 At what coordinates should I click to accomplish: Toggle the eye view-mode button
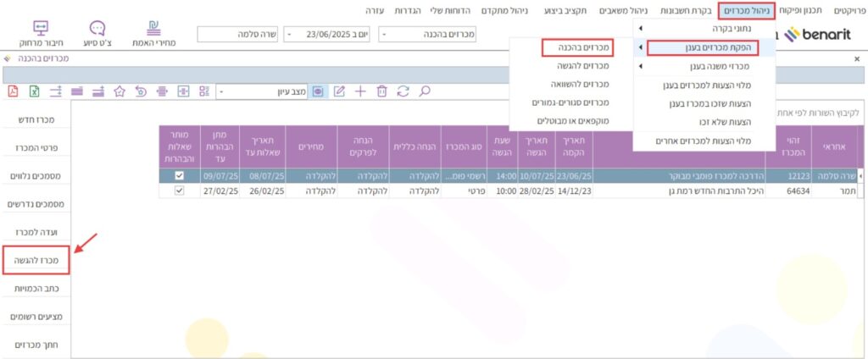click(319, 91)
